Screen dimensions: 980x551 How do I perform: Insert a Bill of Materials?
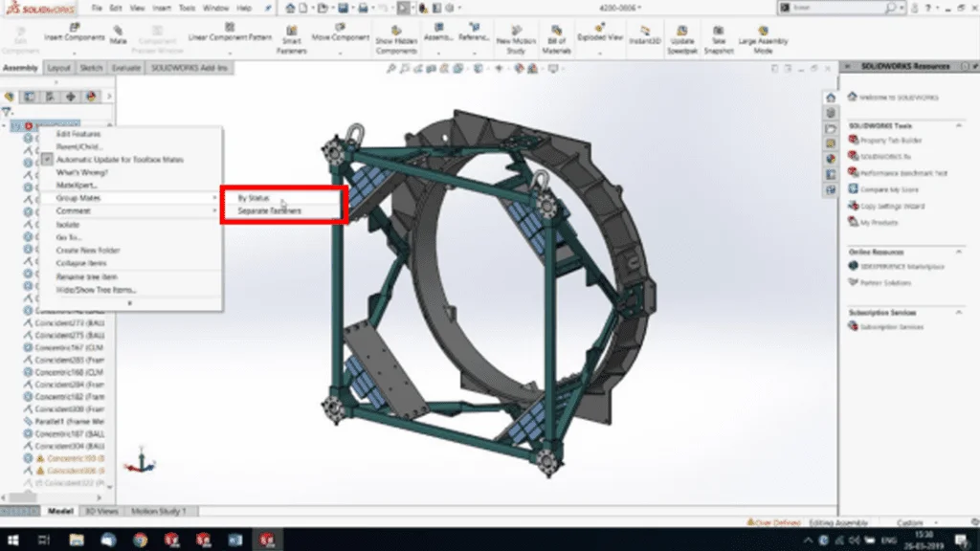pyautogui.click(x=556, y=40)
